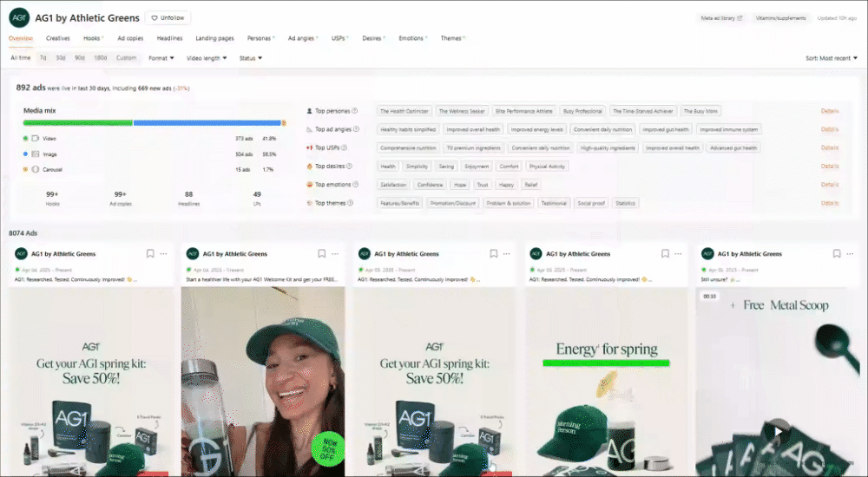Switch to the Emotions tab

(x=412, y=38)
